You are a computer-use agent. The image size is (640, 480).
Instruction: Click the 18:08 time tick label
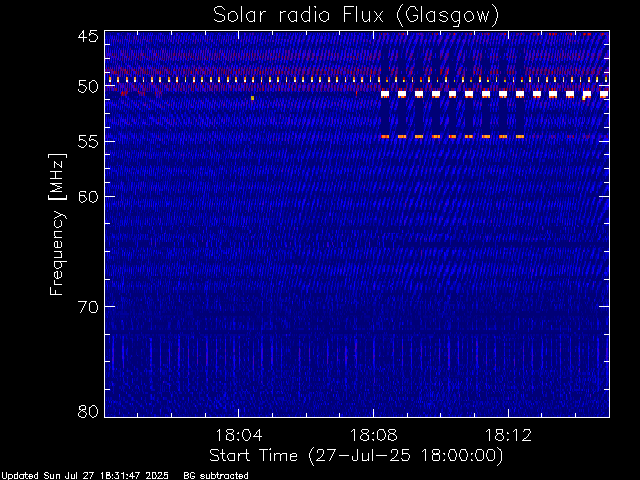(373, 435)
